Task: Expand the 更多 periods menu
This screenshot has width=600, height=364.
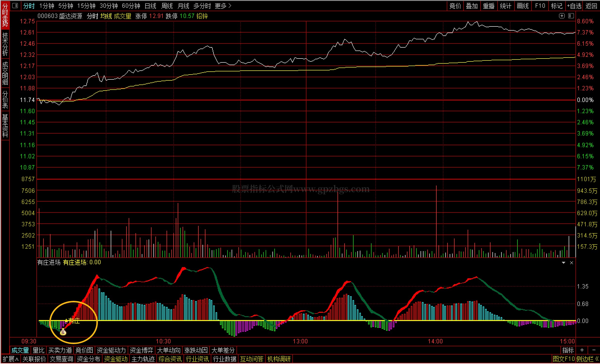Action: coord(223,6)
